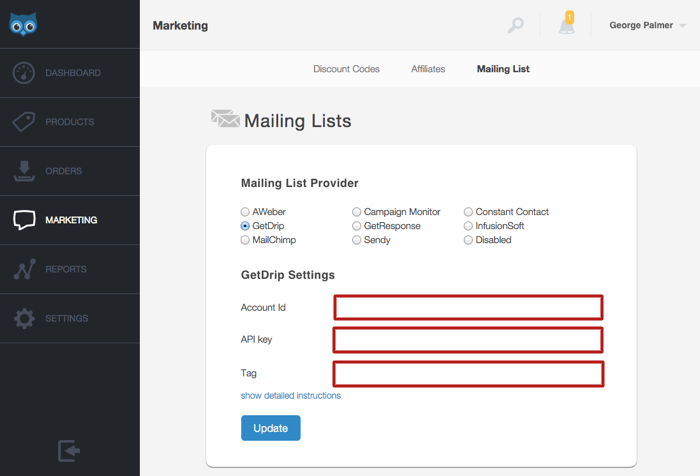Click the Mailing Lists heading

point(298,121)
